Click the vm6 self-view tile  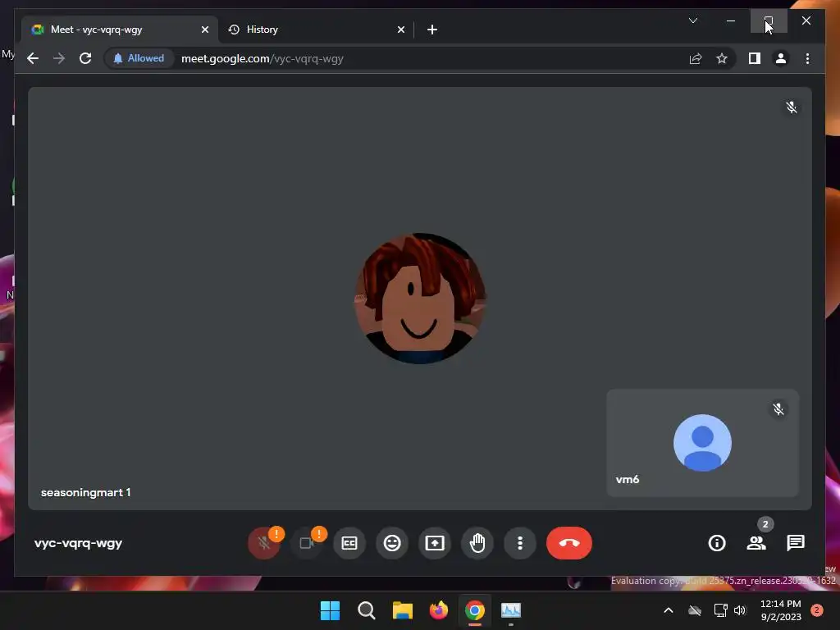pyautogui.click(x=703, y=443)
